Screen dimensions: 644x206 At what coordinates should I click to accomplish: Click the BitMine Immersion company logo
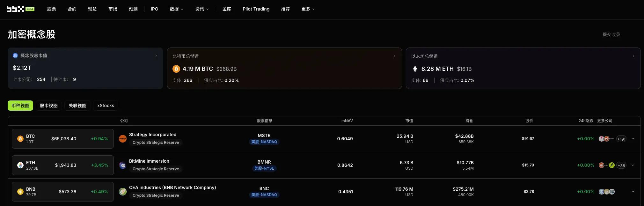pos(123,165)
